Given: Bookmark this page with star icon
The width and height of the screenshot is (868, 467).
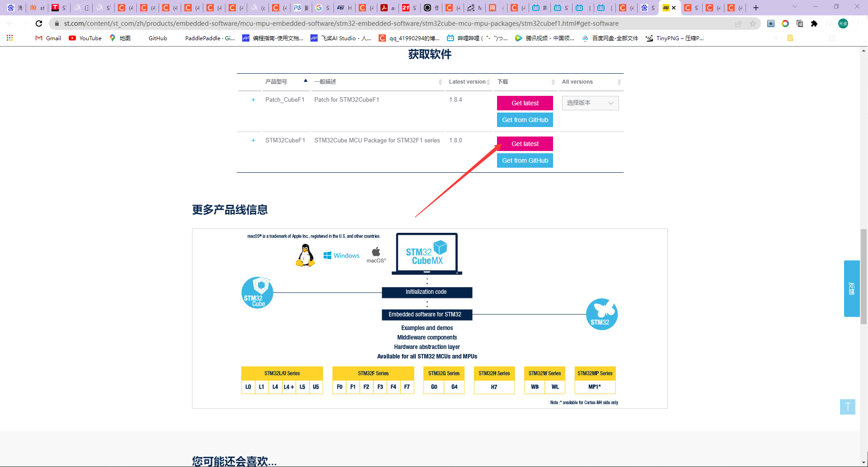Looking at the screenshot, I should click(x=753, y=24).
